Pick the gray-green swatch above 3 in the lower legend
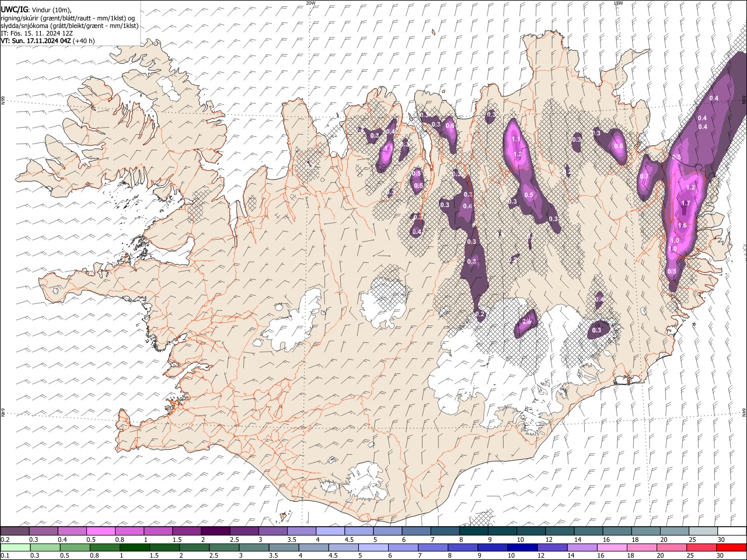Image resolution: width=747 pixels, height=560 pixels. click(254, 547)
